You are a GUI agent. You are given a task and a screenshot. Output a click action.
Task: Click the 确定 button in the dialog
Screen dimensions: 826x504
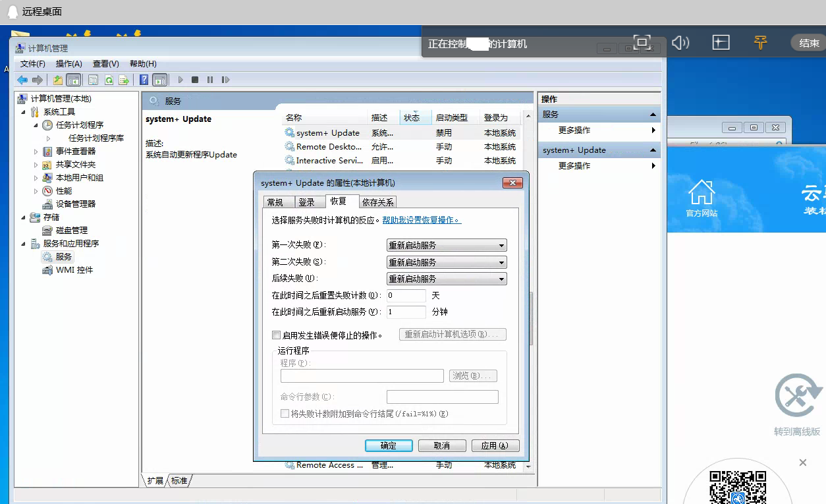(389, 445)
